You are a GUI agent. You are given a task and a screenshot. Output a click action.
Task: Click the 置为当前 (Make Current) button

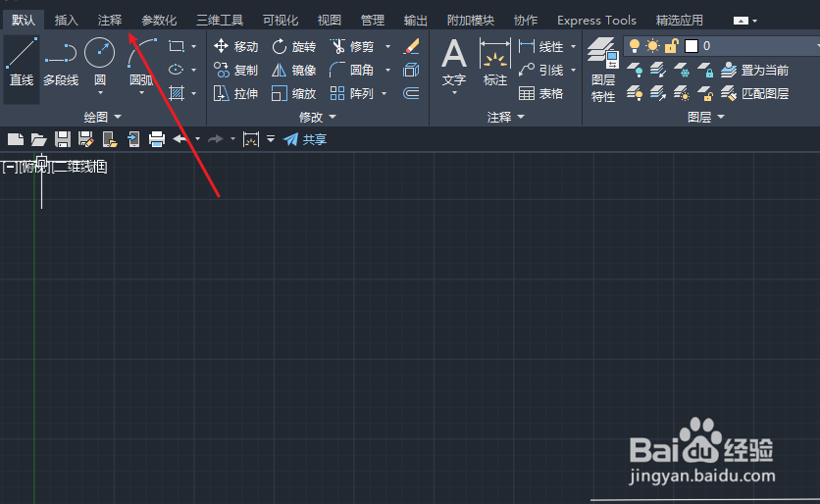tap(754, 70)
